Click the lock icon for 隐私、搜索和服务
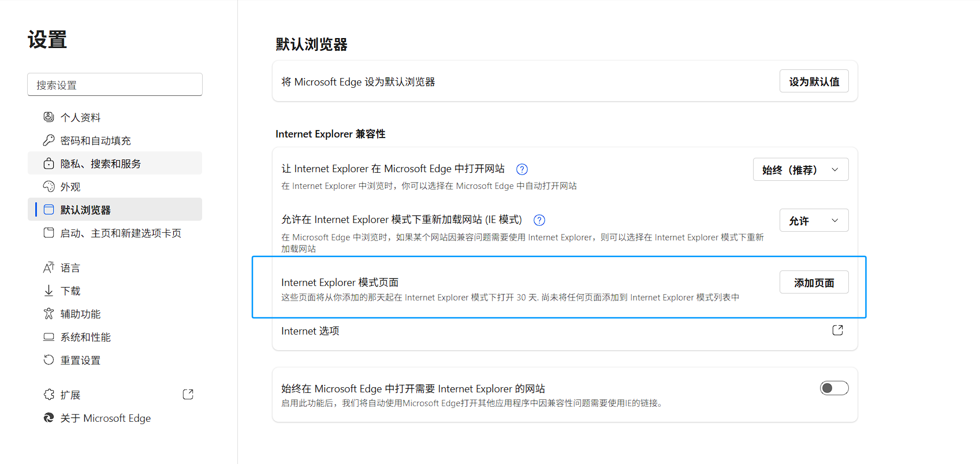This screenshot has height=464, width=980. coord(49,164)
